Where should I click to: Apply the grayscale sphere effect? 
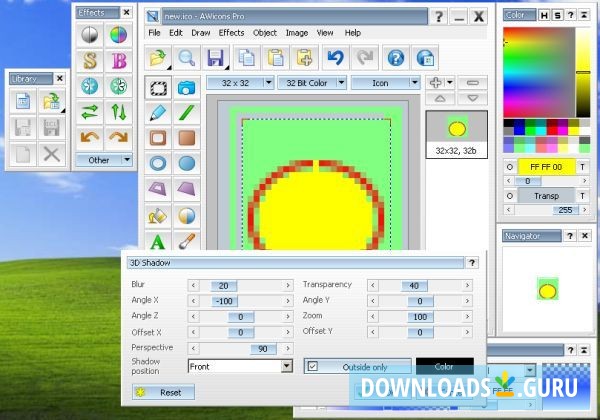90,35
